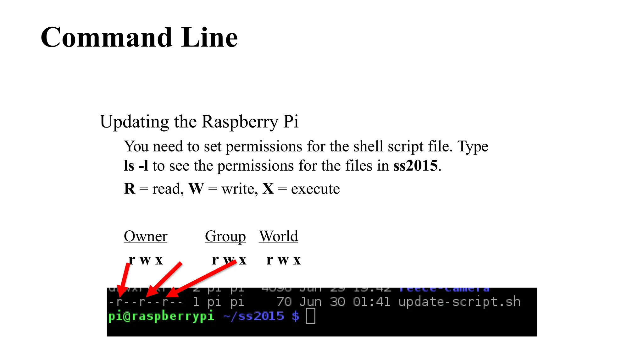Click 'You need to set permissions' sentence
Screen dimensions: 644x362
click(306, 156)
